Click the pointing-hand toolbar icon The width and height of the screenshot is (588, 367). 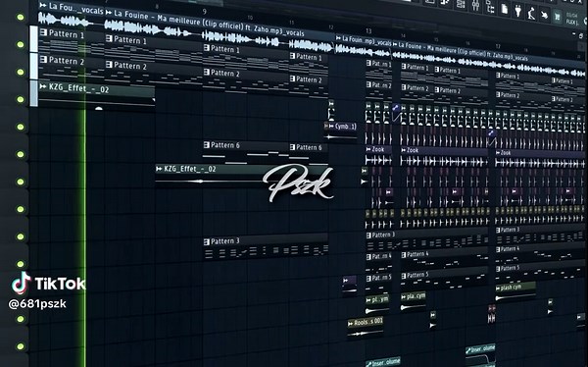click(545, 15)
